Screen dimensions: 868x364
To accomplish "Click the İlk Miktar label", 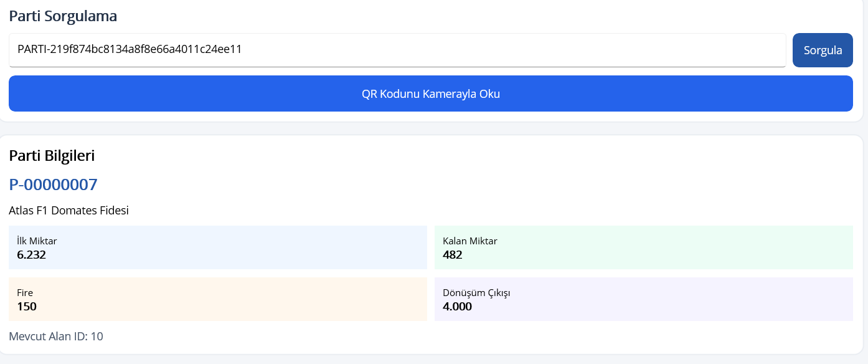I will [37, 241].
